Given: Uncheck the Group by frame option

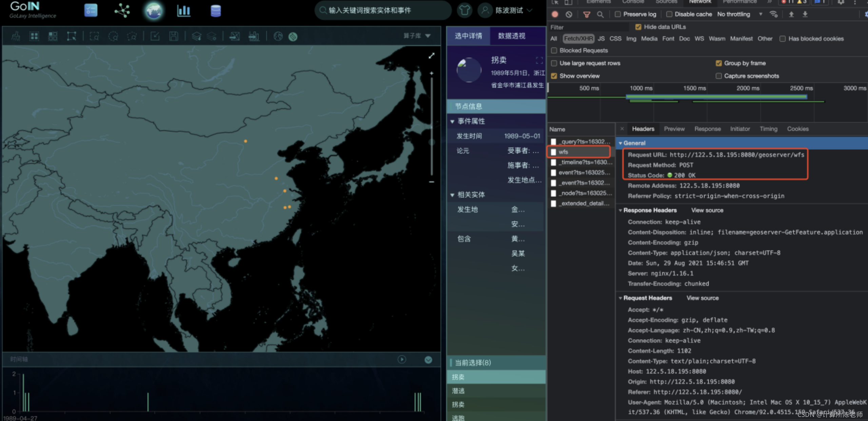Looking at the screenshot, I should [718, 63].
